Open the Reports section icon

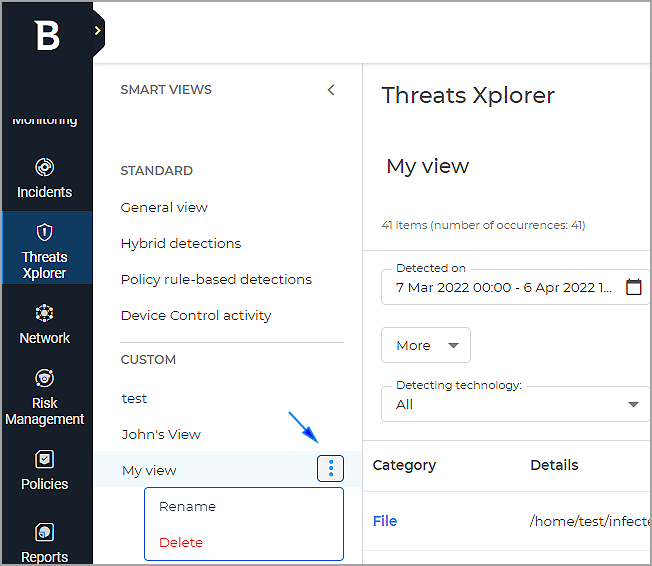45,532
